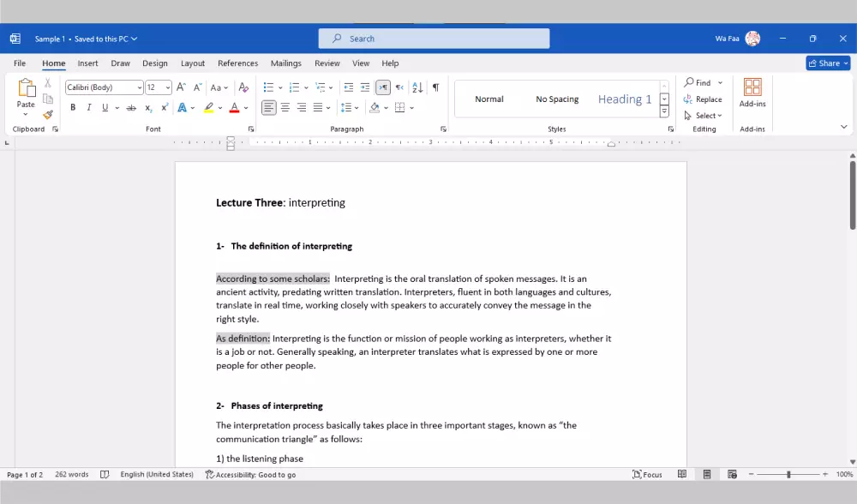The image size is (857, 504).
Task: Apply strikethrough formatting
Action: pyautogui.click(x=131, y=108)
